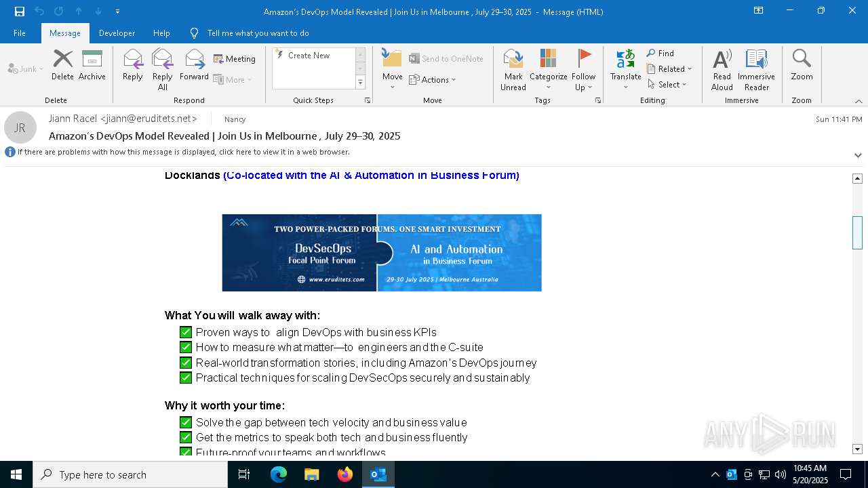Switch to the Message tab
This screenshot has width=868, height=488.
coord(65,33)
